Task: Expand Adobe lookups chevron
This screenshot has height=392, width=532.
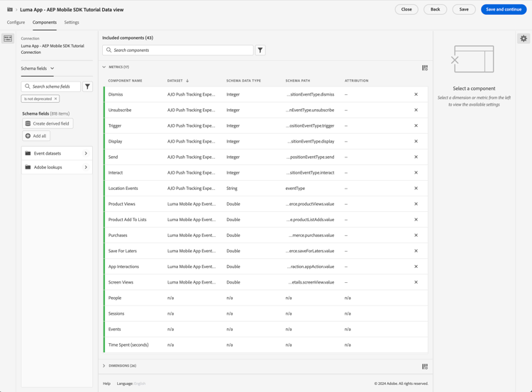Action: click(86, 167)
